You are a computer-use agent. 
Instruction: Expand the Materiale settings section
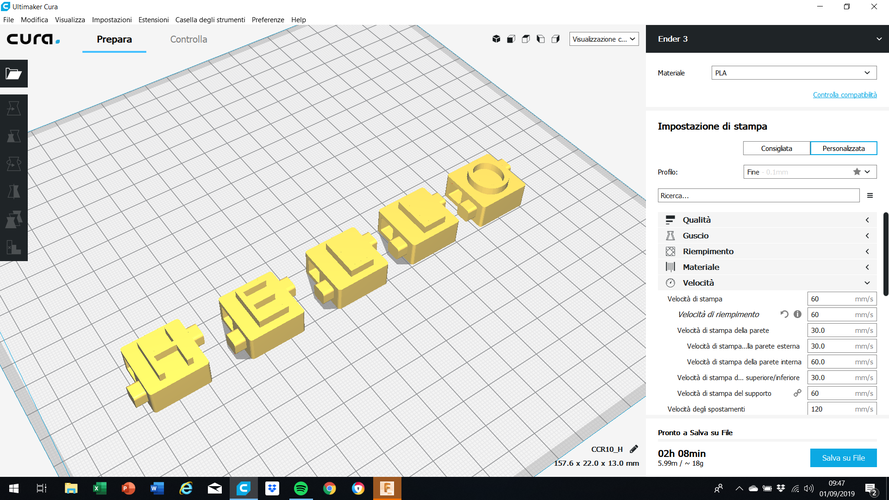pos(768,267)
